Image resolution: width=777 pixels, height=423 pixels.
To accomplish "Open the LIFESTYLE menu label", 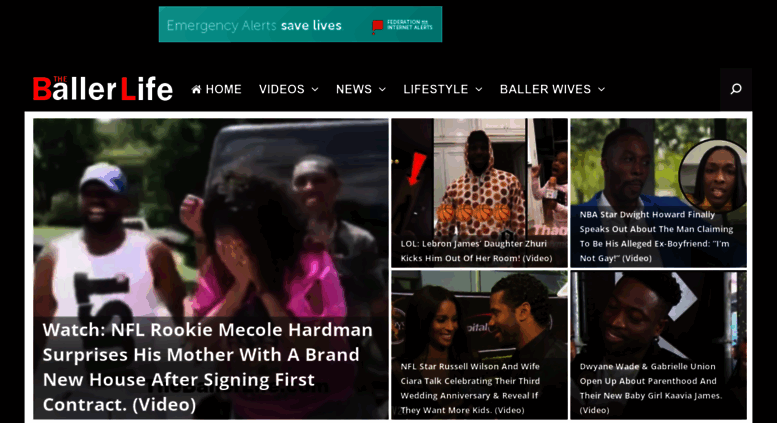I will click(x=436, y=89).
